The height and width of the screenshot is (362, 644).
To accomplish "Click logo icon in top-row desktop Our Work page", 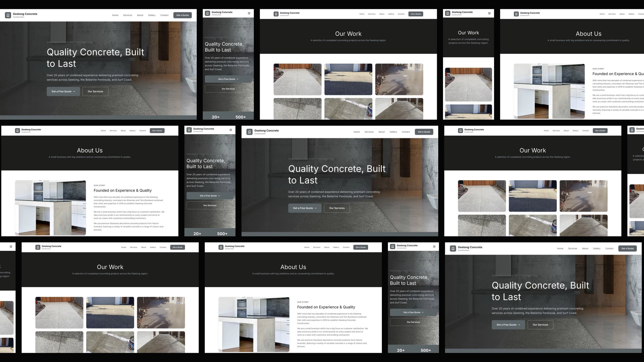I will coord(276,14).
